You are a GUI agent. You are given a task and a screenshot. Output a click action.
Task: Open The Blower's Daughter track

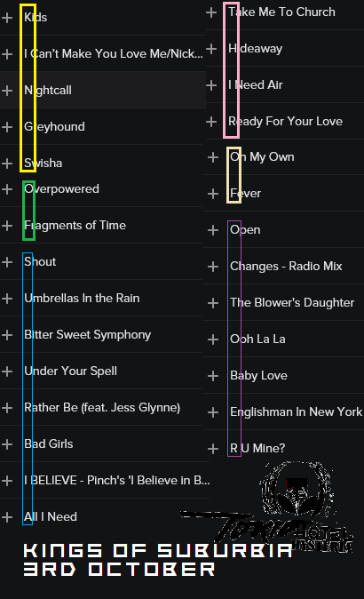[292, 302]
